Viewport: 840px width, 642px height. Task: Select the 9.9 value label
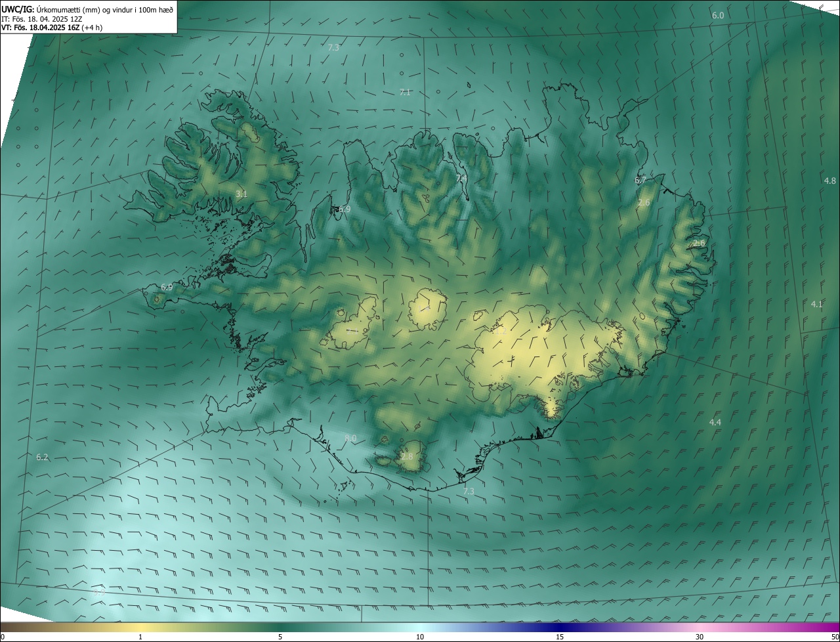pyautogui.click(x=99, y=592)
